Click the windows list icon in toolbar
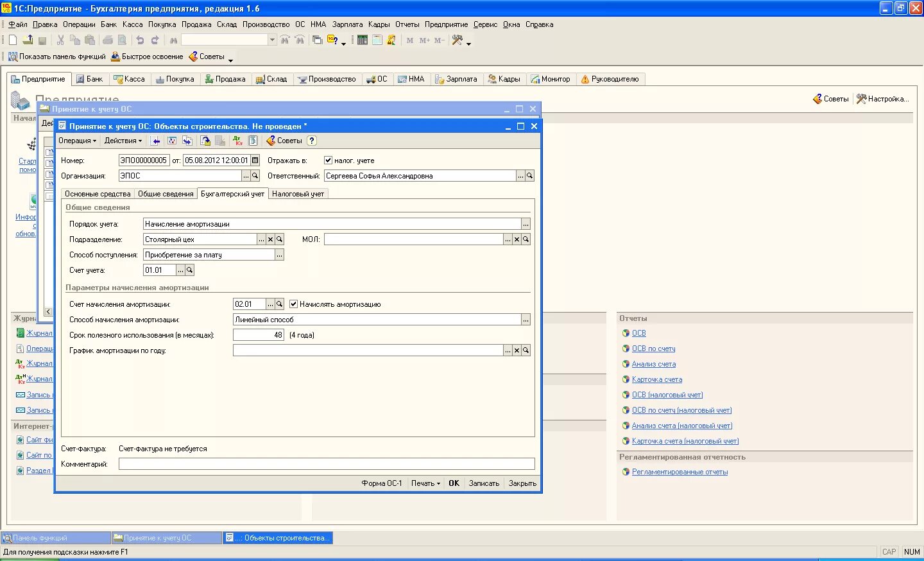924x561 pixels. tap(318, 40)
